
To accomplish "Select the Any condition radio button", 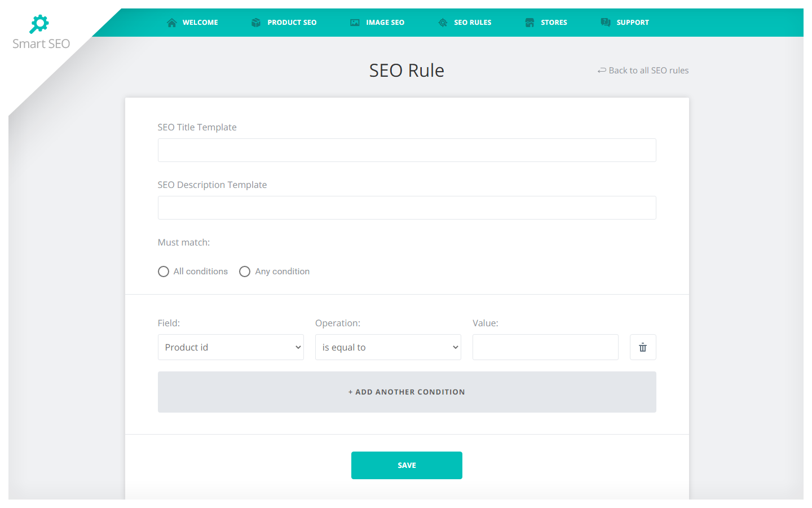I will point(245,271).
